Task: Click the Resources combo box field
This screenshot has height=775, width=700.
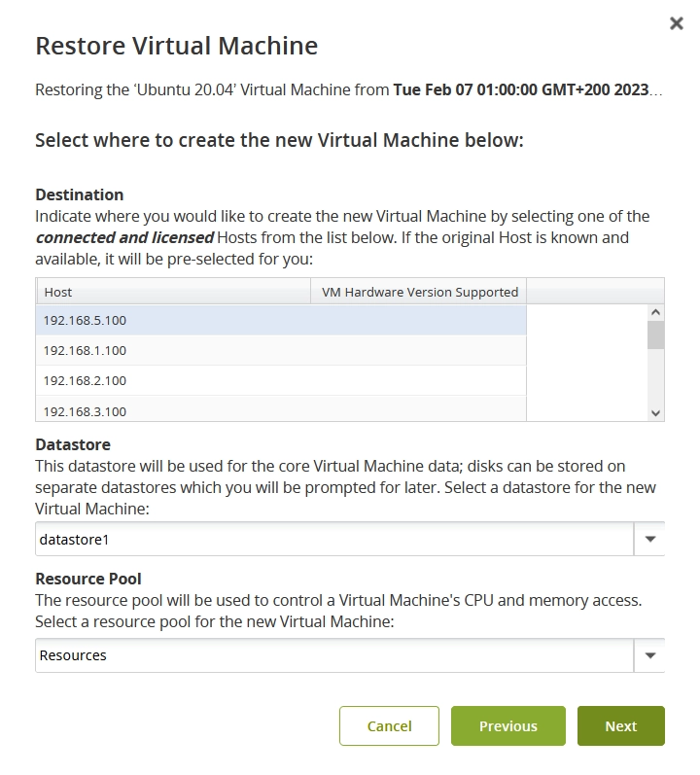Action: coord(334,655)
